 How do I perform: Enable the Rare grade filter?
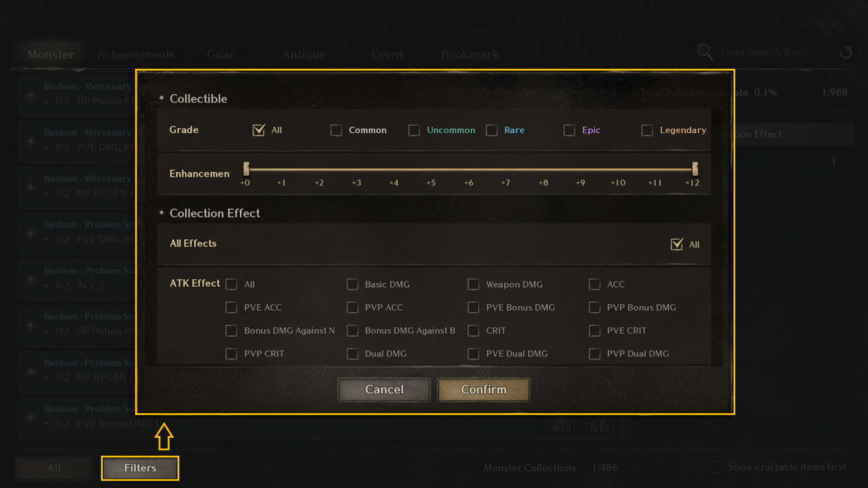(x=492, y=130)
